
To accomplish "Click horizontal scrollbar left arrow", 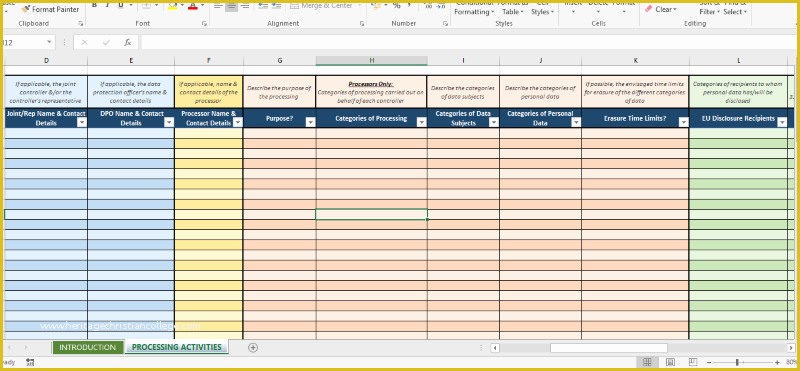I will (495, 348).
